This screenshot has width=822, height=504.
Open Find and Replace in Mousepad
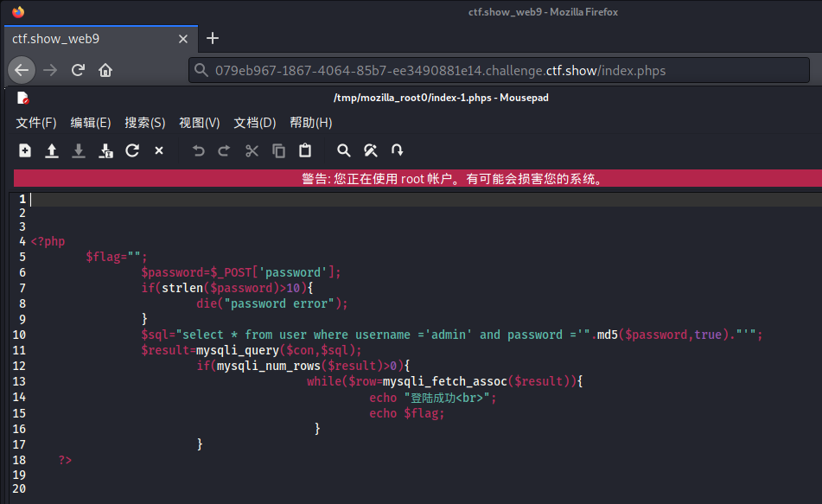[x=370, y=150]
